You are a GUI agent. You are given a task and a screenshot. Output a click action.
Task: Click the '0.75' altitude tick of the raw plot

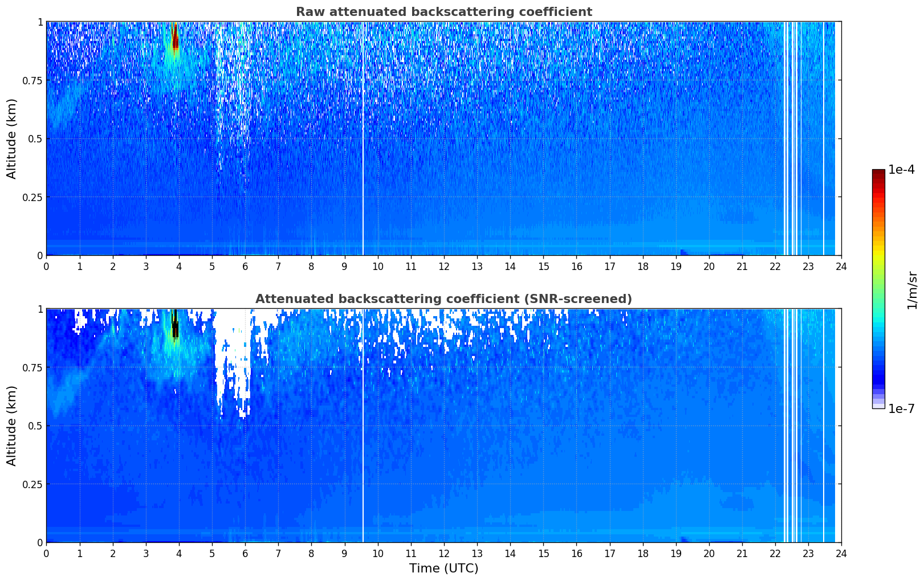33,81
